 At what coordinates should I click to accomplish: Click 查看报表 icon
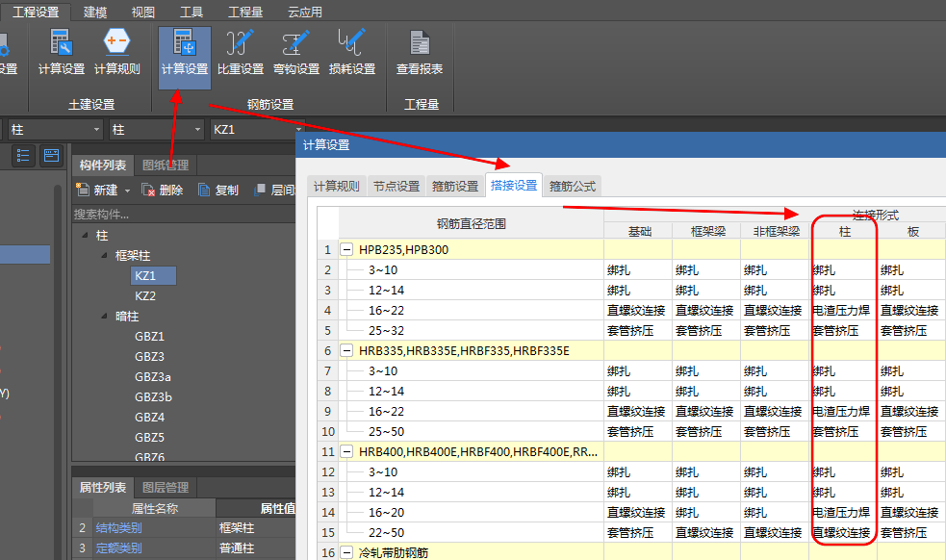coord(420,53)
